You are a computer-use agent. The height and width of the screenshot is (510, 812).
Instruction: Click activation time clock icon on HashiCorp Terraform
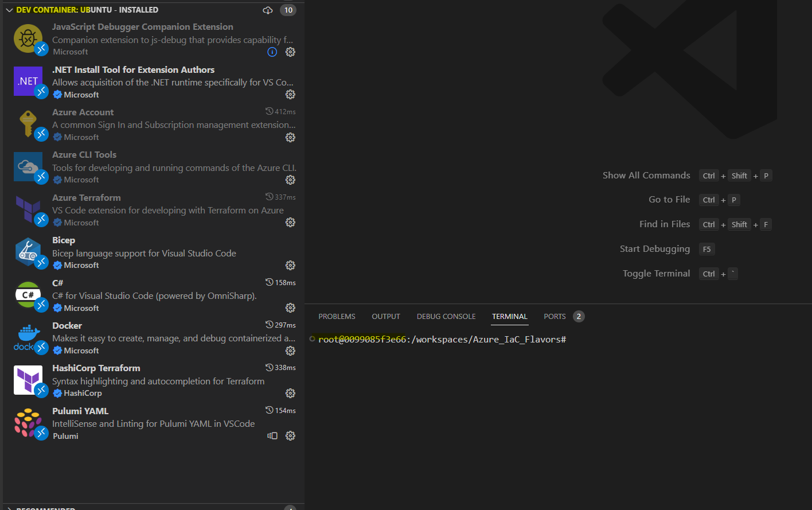tap(268, 367)
